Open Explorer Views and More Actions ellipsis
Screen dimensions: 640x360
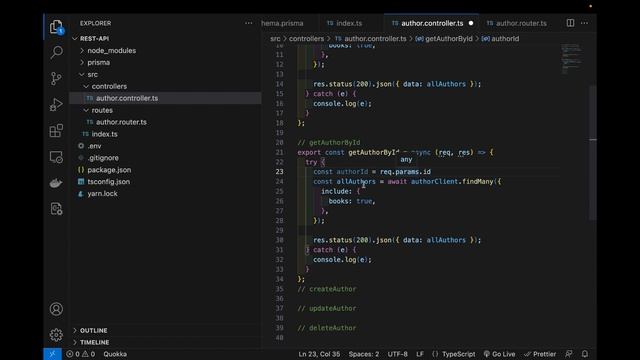(x=249, y=23)
